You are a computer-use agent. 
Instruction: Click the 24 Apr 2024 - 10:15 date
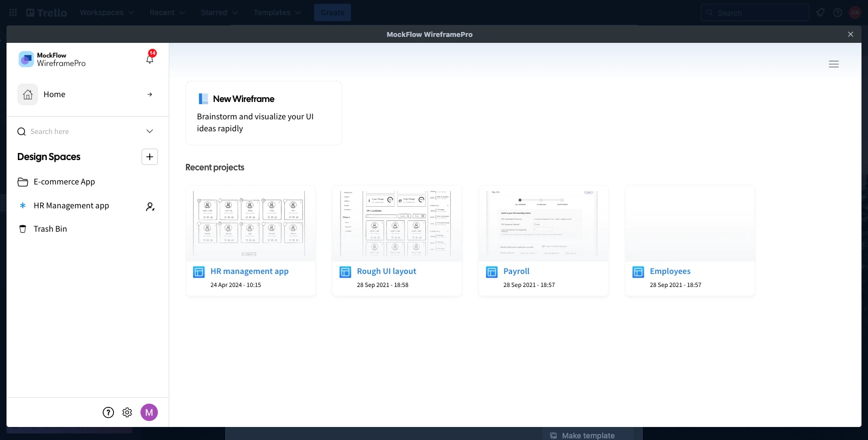point(235,285)
